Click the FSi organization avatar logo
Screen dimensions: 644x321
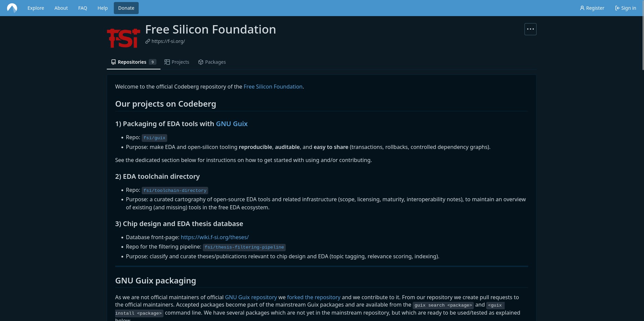click(124, 38)
